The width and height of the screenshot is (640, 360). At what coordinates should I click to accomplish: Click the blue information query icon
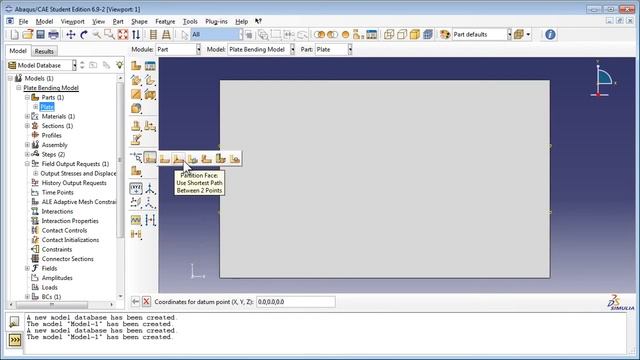[550, 35]
